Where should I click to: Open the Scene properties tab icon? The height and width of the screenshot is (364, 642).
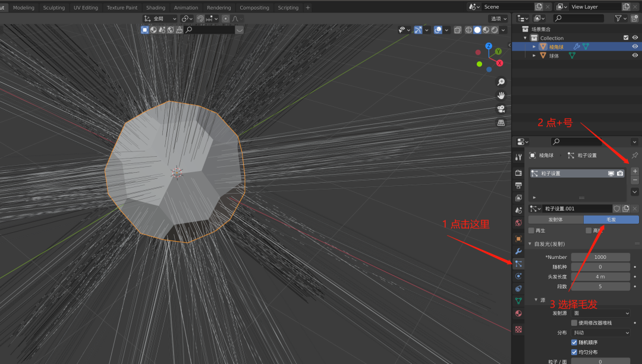[x=518, y=210]
